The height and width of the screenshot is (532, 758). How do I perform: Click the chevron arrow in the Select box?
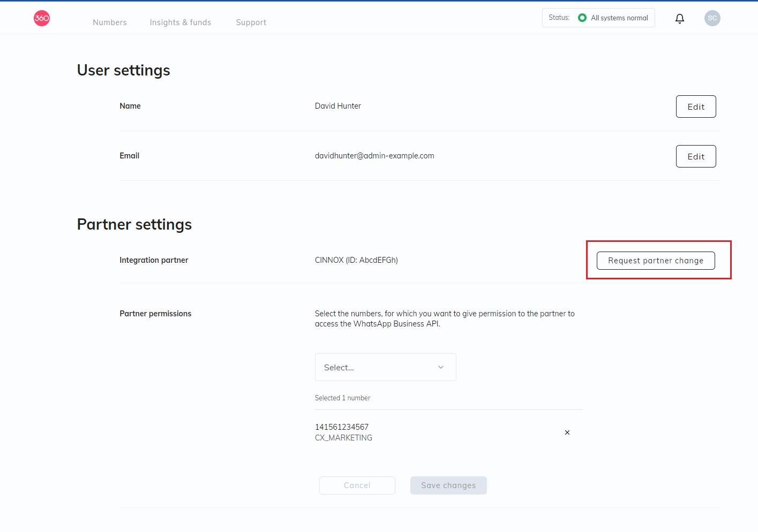[x=441, y=367]
